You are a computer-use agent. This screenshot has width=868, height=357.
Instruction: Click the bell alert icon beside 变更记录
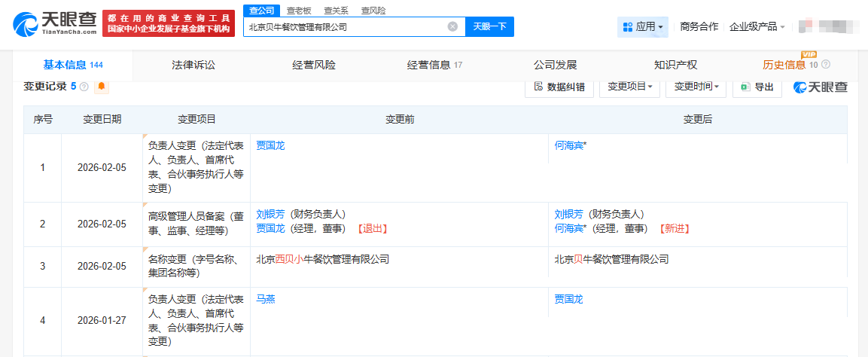tap(102, 87)
